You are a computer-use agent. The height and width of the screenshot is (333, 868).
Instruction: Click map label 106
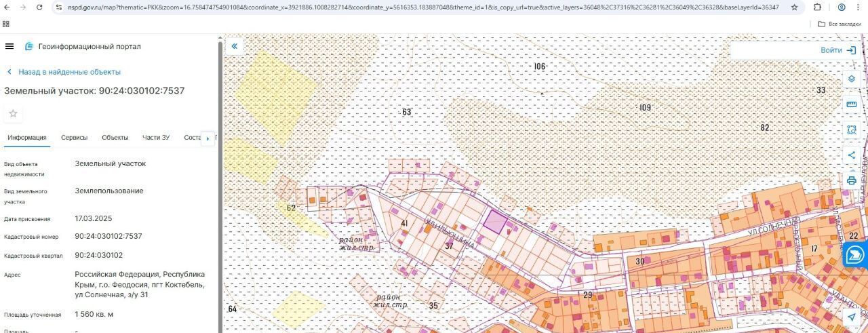pyautogui.click(x=540, y=66)
